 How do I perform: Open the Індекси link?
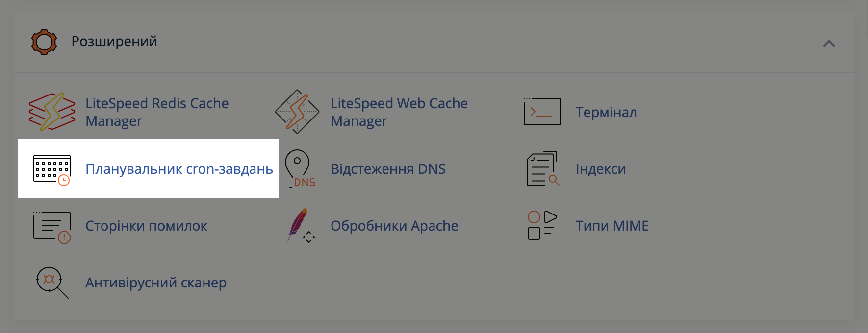click(600, 168)
